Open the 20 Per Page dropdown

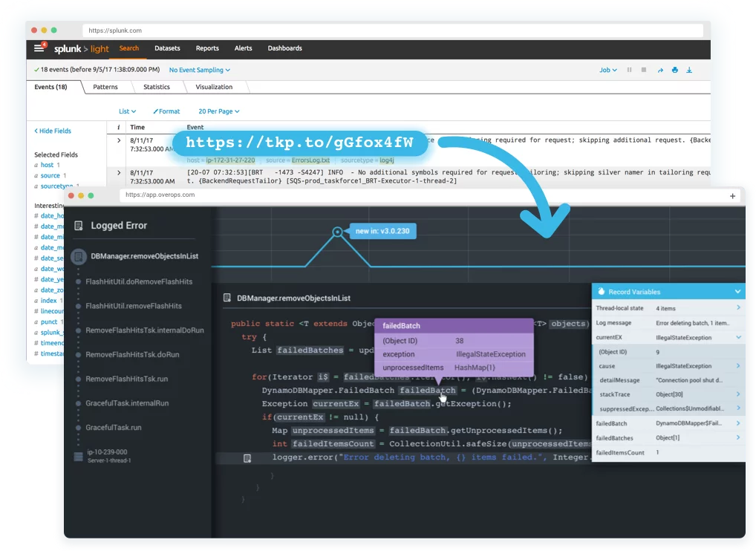[x=219, y=111]
